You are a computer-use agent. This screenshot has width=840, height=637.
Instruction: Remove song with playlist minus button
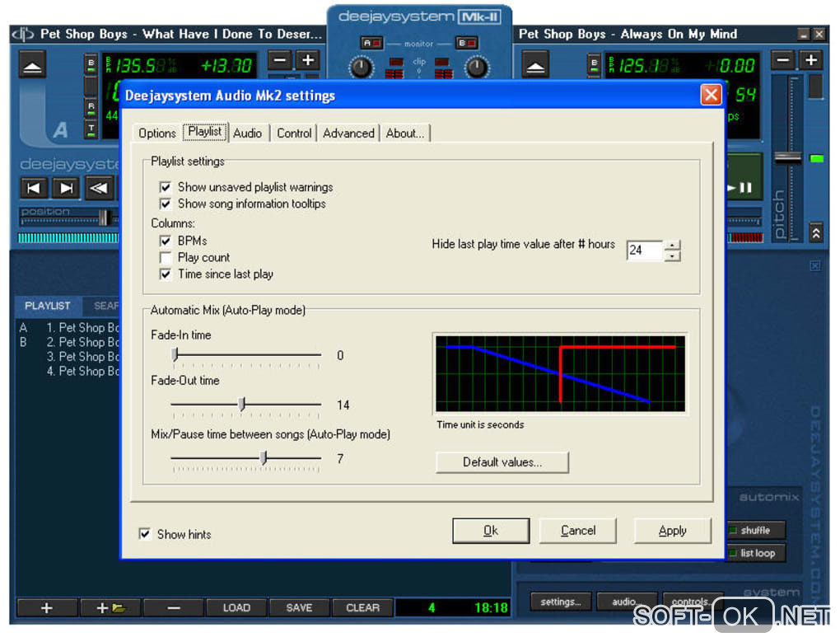[x=173, y=607]
